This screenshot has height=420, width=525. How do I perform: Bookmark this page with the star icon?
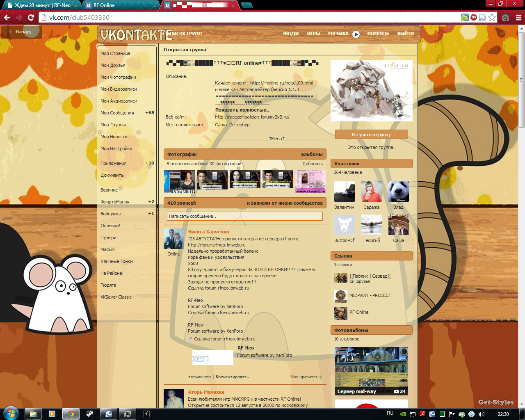point(492,18)
